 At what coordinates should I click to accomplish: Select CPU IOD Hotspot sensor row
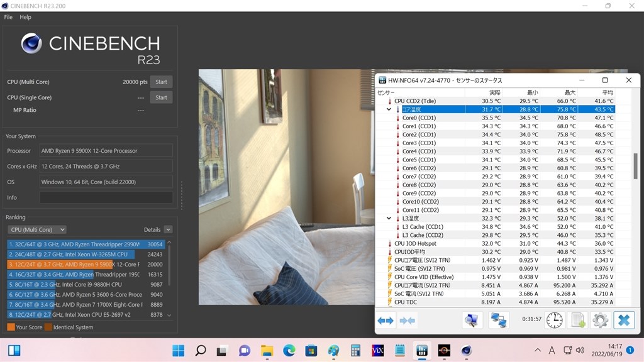pos(496,243)
